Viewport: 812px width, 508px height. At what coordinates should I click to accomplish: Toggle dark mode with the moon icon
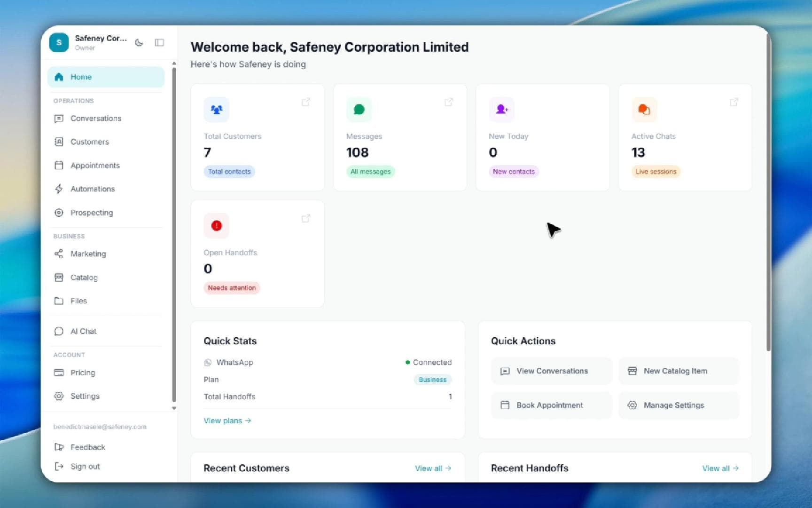tap(139, 42)
